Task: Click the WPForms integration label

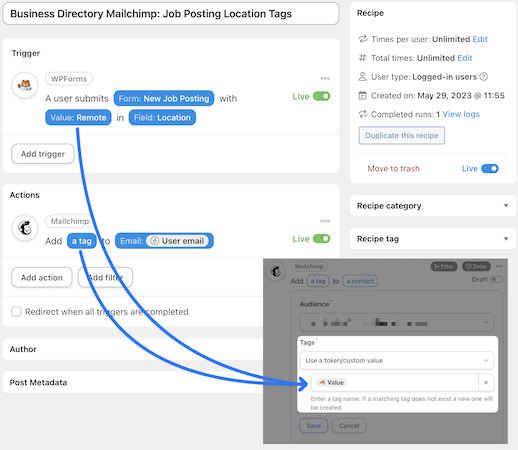Action: point(69,79)
